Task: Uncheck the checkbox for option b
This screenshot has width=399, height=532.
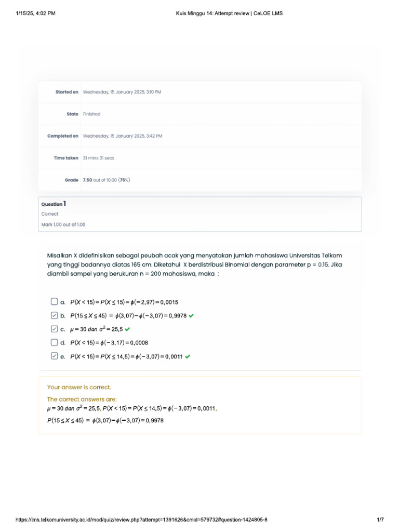Action: tap(55, 315)
